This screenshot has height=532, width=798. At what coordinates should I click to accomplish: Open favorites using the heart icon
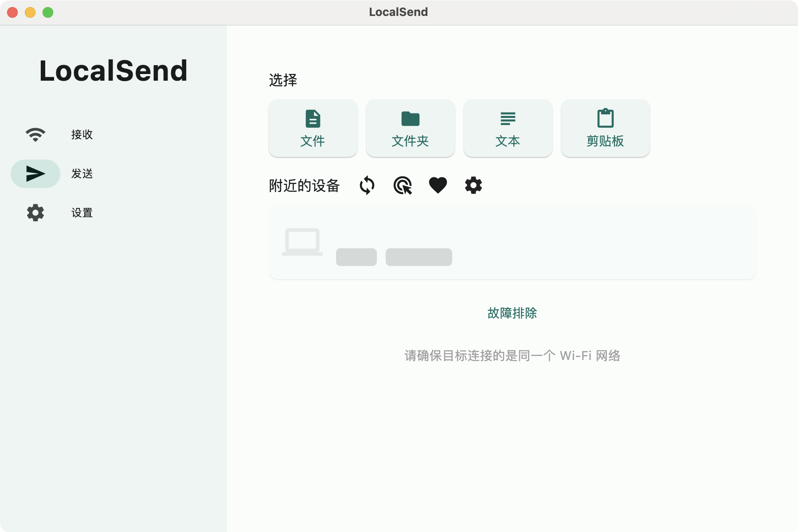click(x=438, y=185)
